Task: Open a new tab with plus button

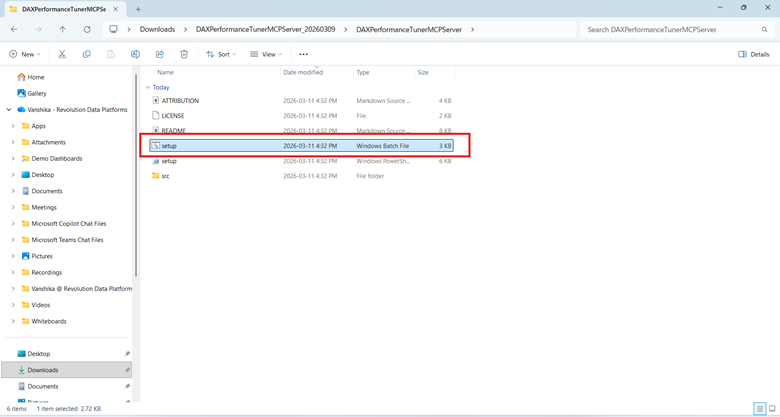Action: click(138, 9)
